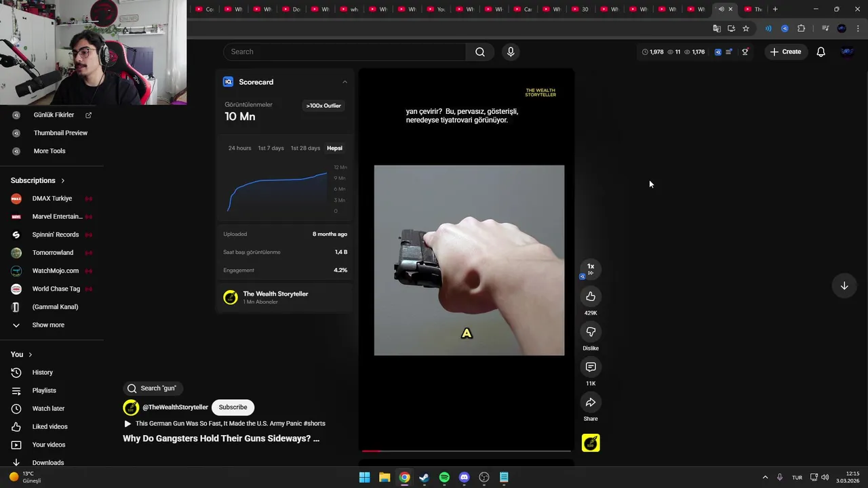Image resolution: width=868 pixels, height=488 pixels.
Task: Click the YouTube search magnifier button
Action: [x=480, y=52]
